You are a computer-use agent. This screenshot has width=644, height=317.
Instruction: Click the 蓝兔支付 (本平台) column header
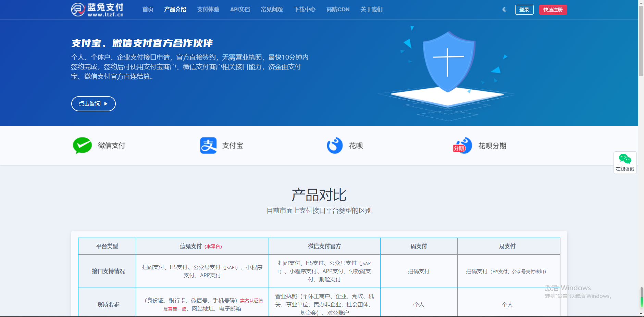[202, 246]
